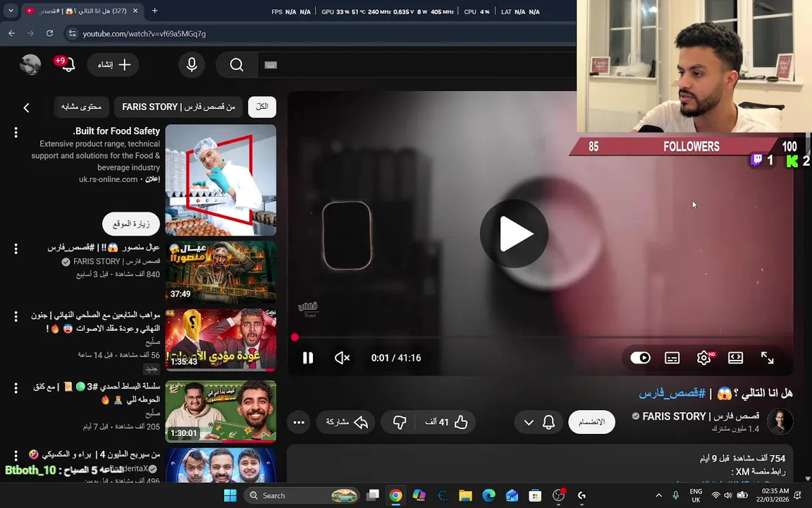Like the video showing 41 ألف
Screen dimensions: 812x508
tap(445, 422)
